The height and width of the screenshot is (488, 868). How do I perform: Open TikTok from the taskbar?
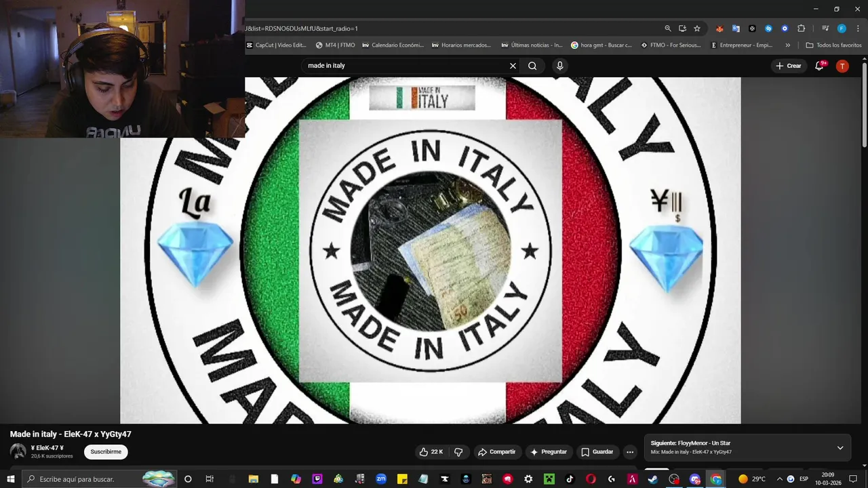[x=570, y=479]
